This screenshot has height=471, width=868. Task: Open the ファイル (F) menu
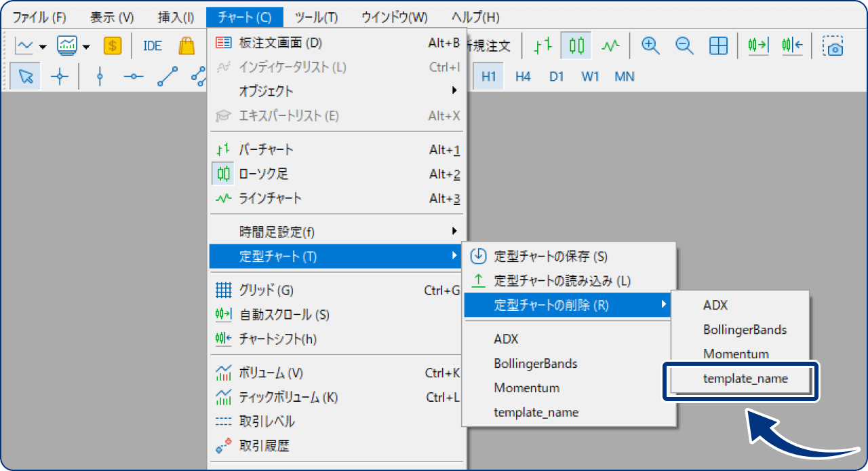(x=39, y=17)
